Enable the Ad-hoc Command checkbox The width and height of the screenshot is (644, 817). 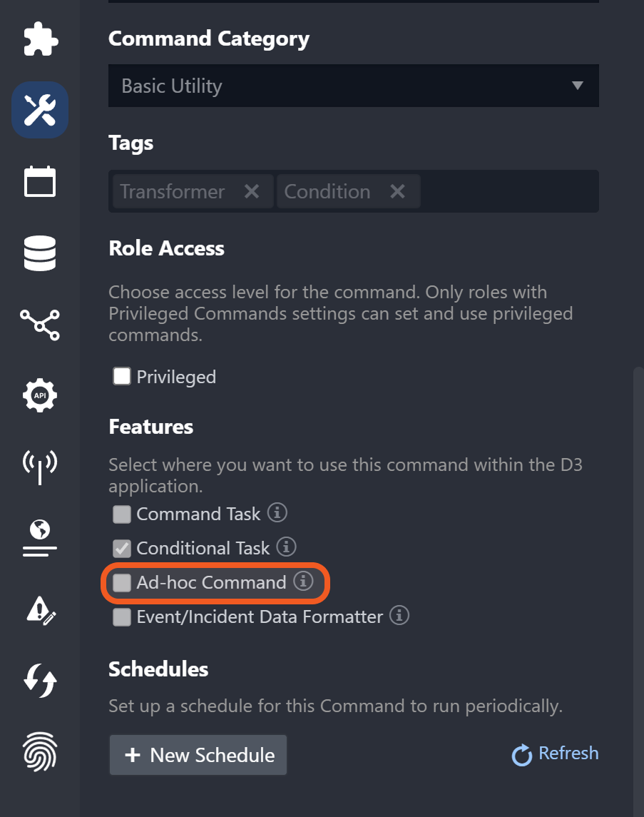[123, 582]
